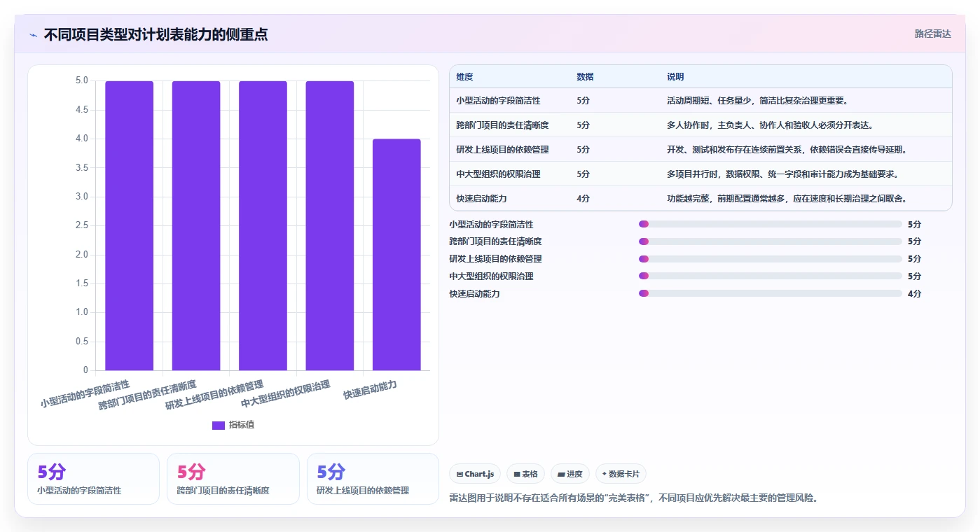The image size is (980, 532).
Task: Click progress bar for 研发上线项目的依赖管理
Action: pos(770,259)
